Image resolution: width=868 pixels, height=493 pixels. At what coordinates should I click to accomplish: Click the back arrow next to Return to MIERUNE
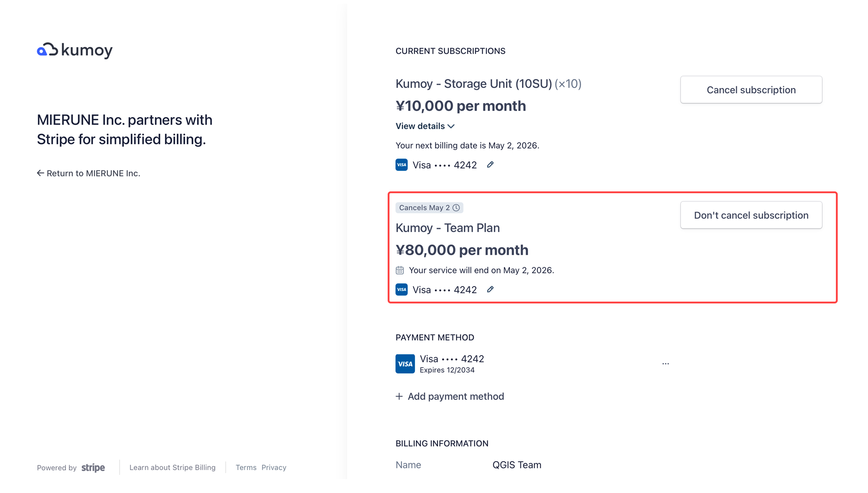[40, 173]
